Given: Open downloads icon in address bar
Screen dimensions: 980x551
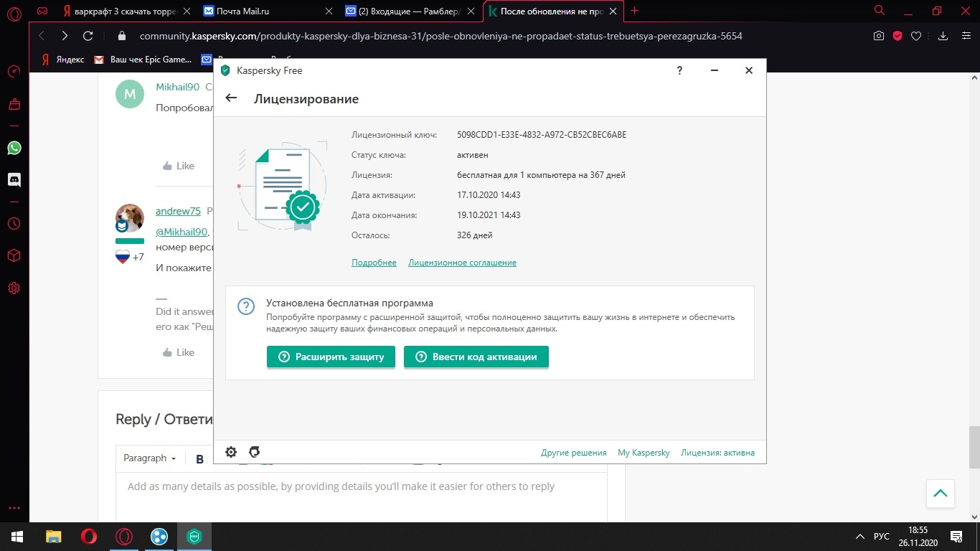Looking at the screenshot, I should click(943, 36).
